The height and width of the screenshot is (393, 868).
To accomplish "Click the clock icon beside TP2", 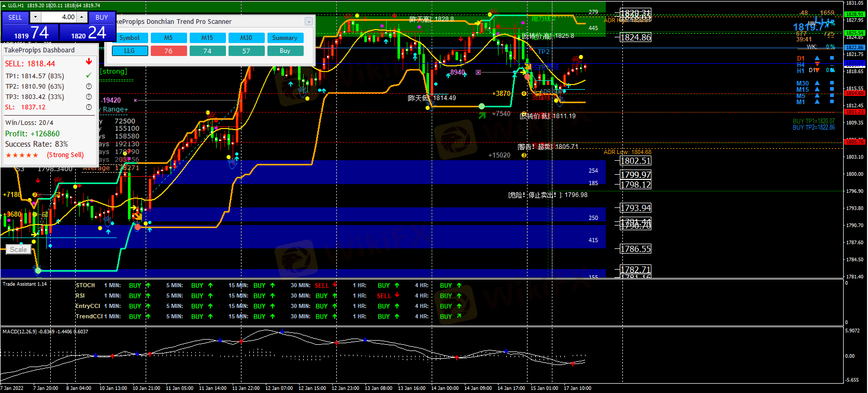I will (89, 87).
